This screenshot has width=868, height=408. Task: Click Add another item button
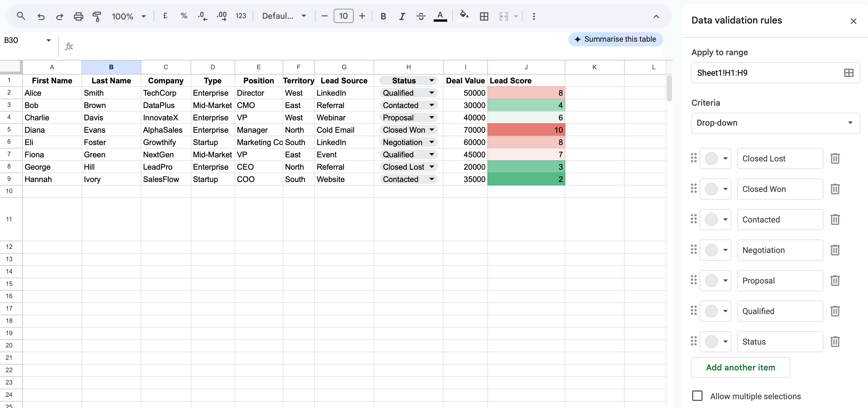740,367
